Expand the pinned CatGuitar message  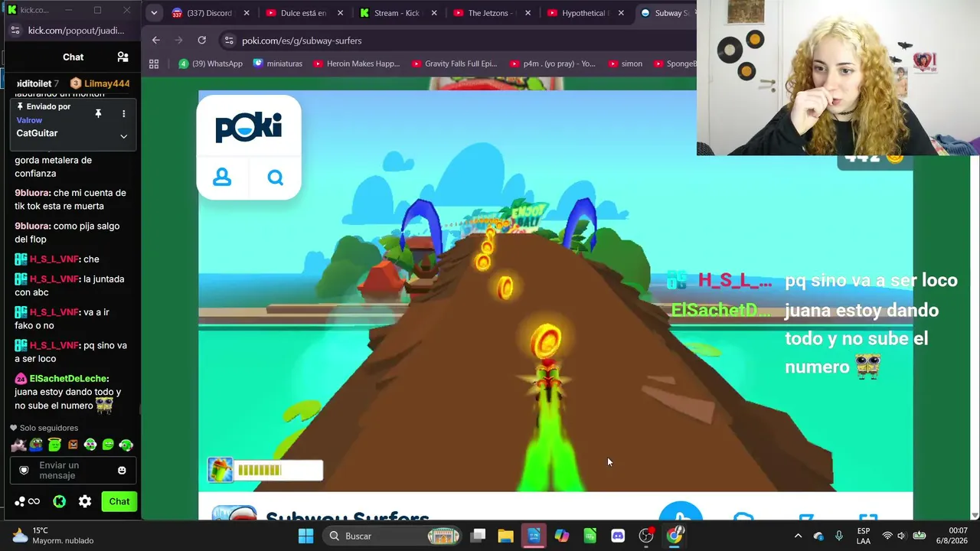click(123, 136)
